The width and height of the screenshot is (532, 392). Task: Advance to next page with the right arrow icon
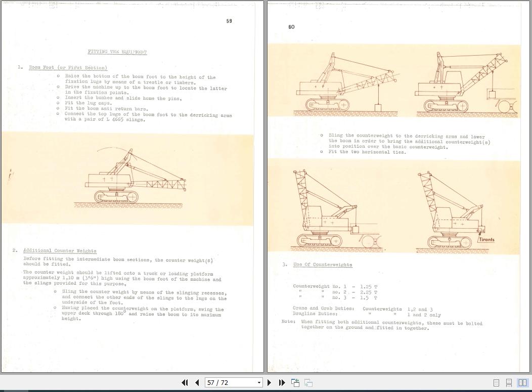click(269, 382)
